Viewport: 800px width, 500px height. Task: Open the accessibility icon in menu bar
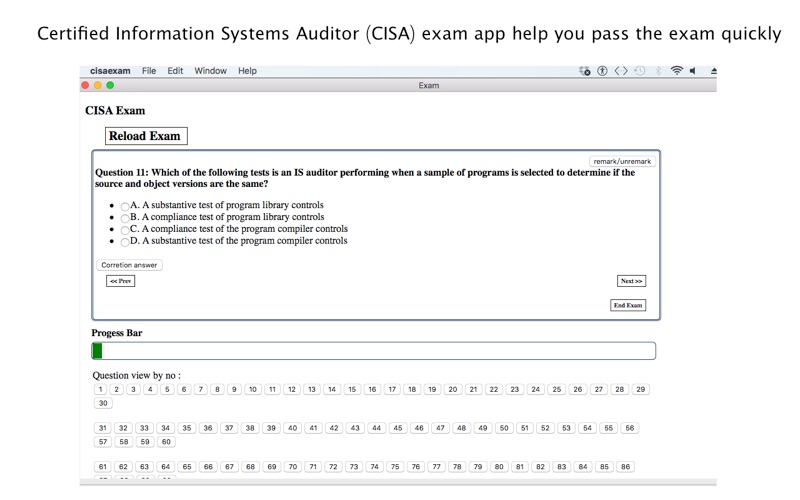603,71
